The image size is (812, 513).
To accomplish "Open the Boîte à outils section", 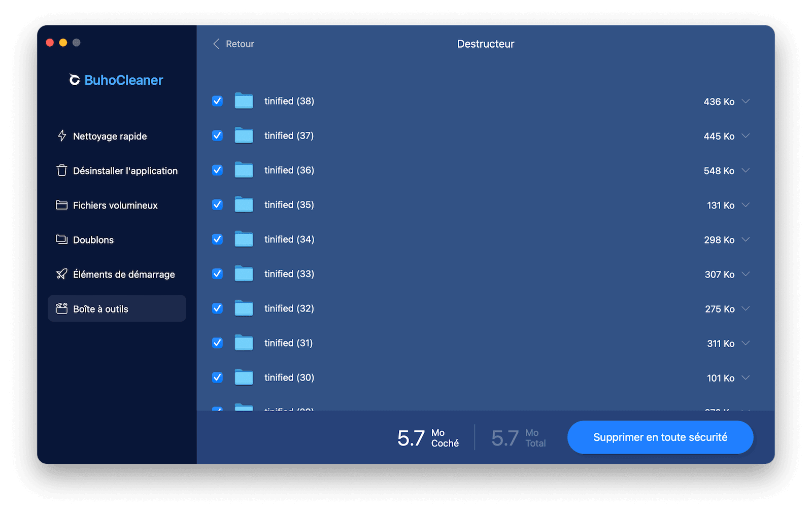I will 100,309.
